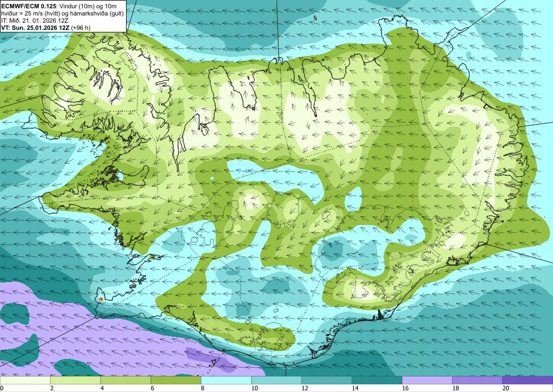The width and height of the screenshot is (553, 392).
Task: Click the pale cyan 8–10 legend swatch
Action: click(x=226, y=380)
